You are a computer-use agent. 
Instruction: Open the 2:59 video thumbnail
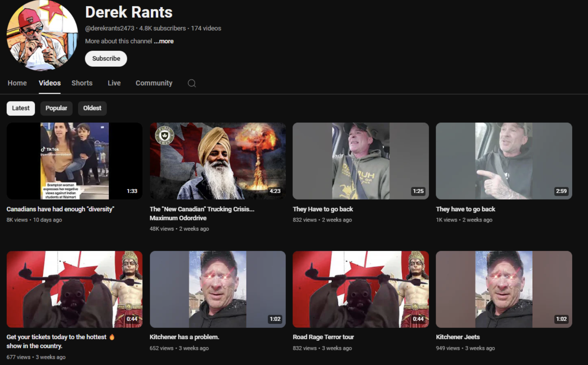coord(504,161)
